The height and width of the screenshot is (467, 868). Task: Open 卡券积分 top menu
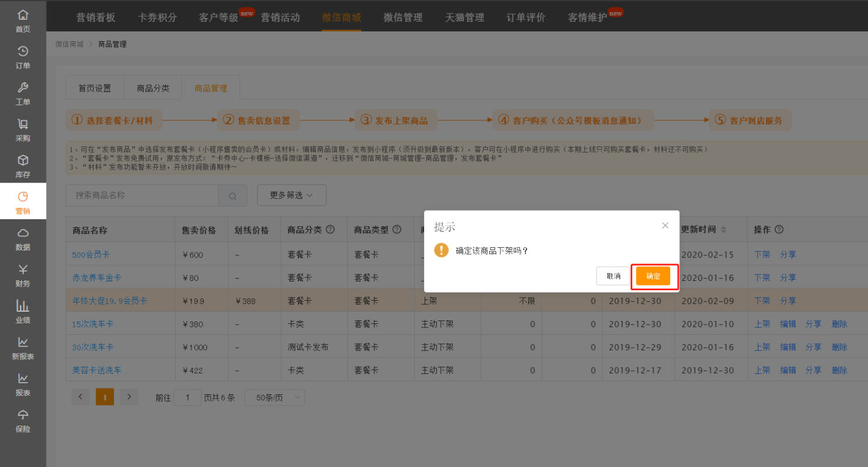click(x=157, y=17)
